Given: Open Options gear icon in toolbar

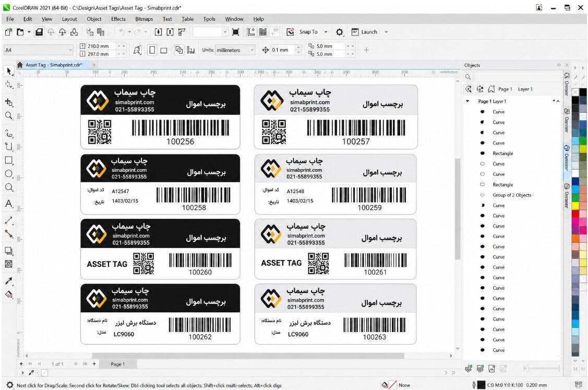Looking at the screenshot, I should click(x=339, y=32).
